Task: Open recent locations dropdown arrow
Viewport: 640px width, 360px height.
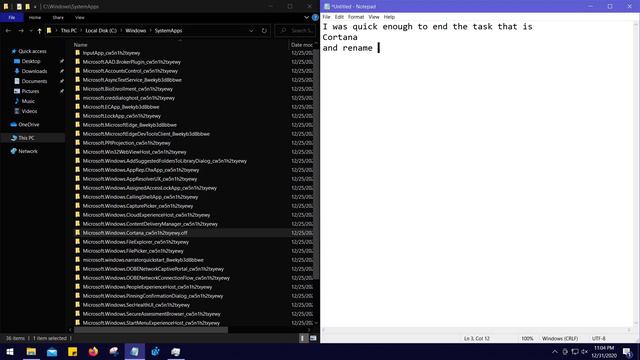Action: click(x=31, y=31)
